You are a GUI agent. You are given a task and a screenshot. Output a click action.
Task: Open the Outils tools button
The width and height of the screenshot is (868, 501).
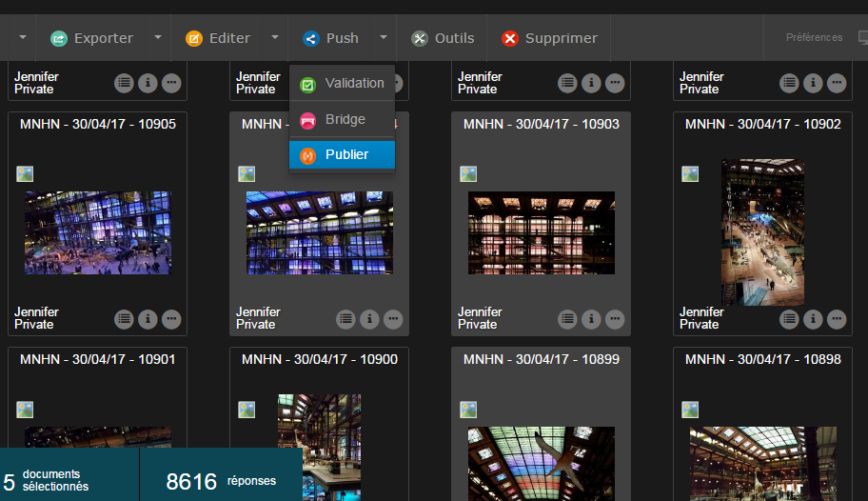point(443,38)
